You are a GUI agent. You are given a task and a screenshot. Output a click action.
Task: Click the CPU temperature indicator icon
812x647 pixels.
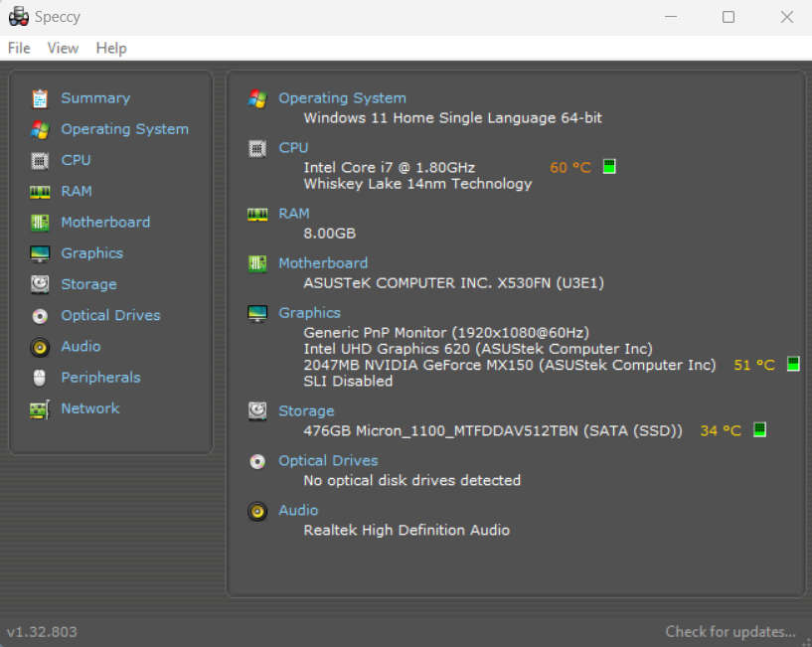(609, 167)
